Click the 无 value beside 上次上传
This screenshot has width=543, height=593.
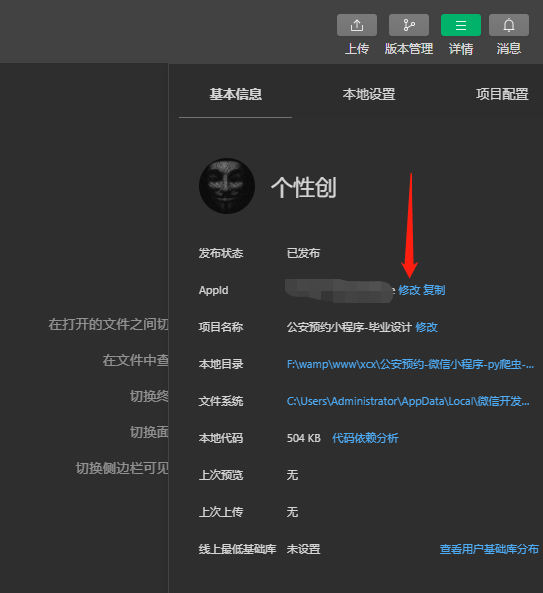(x=292, y=512)
